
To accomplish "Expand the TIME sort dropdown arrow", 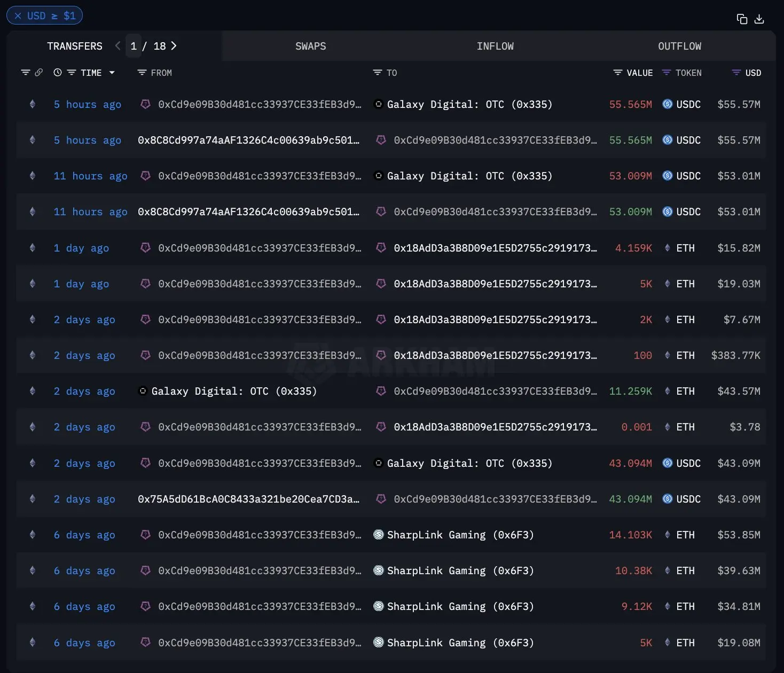I will (x=112, y=73).
